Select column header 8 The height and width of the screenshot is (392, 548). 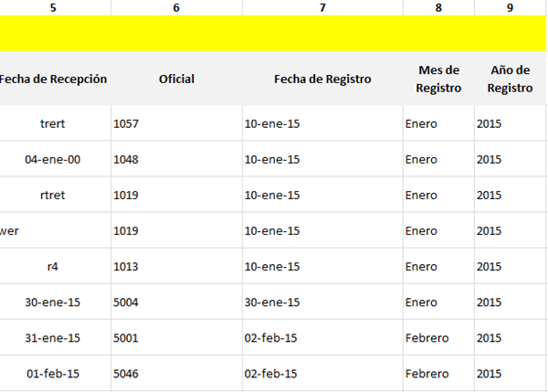(438, 7)
